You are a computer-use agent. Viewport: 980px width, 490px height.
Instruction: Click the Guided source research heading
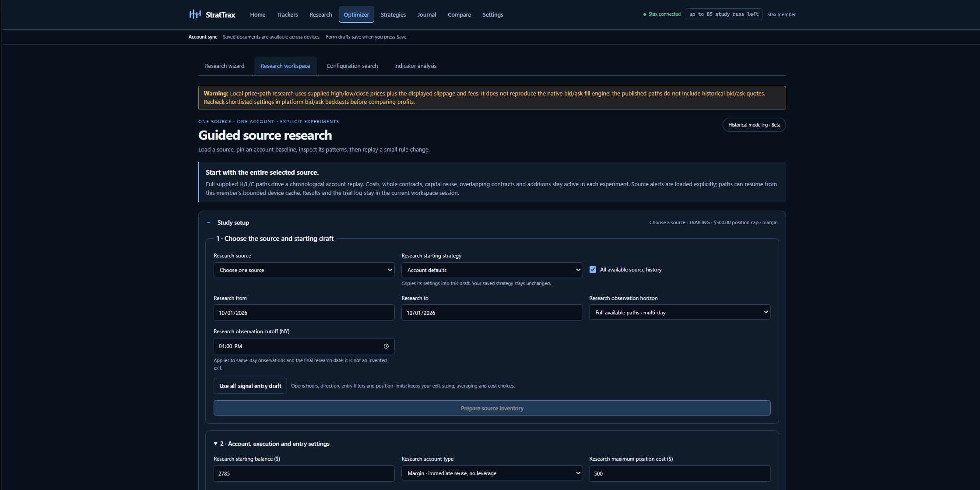coord(265,135)
